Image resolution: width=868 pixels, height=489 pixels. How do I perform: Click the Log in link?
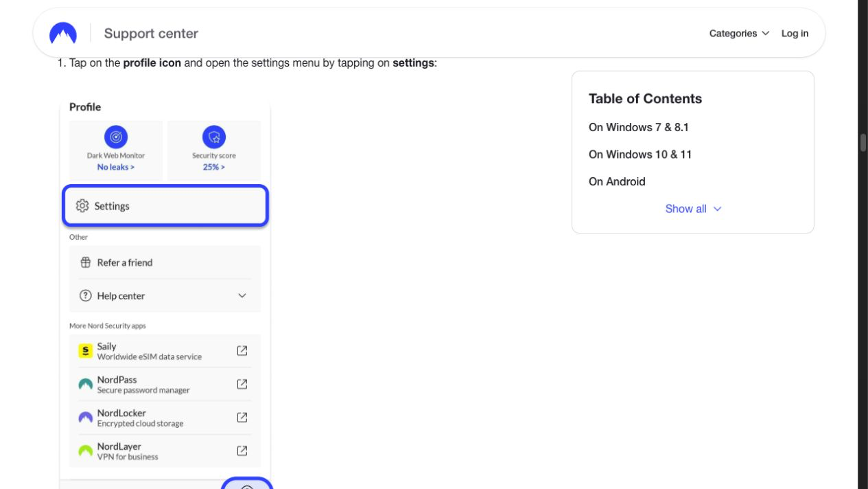[x=795, y=33]
